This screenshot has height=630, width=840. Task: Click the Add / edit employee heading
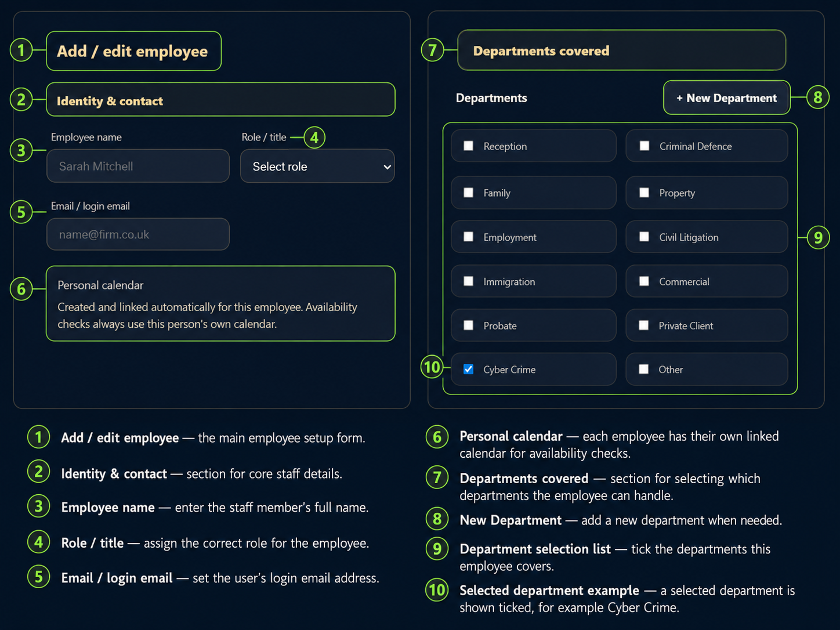click(132, 51)
